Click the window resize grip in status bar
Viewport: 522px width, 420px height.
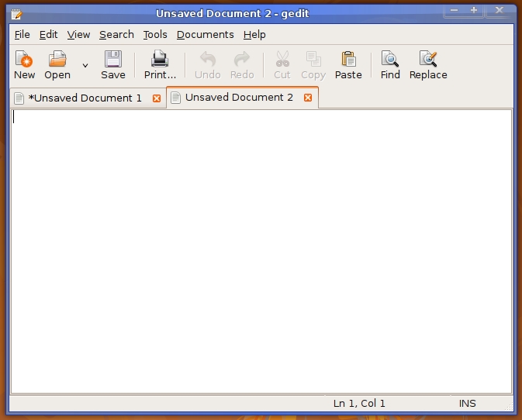[x=509, y=407]
